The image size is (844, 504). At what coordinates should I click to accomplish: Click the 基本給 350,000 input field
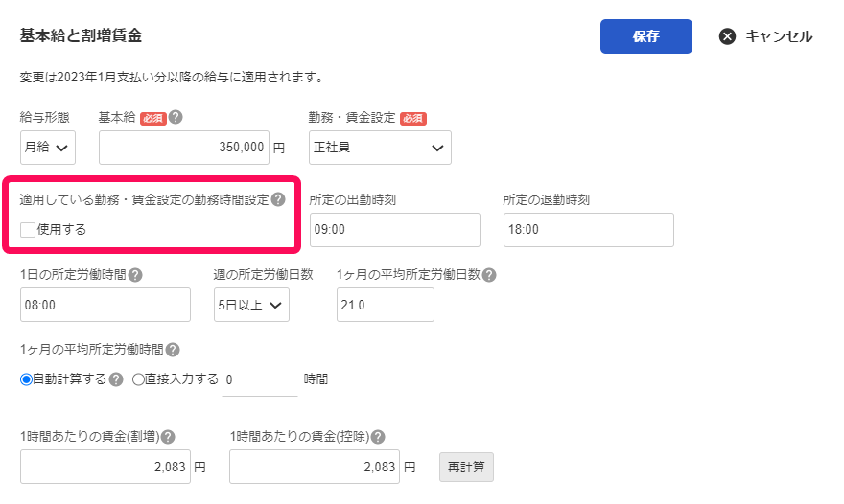click(x=183, y=148)
